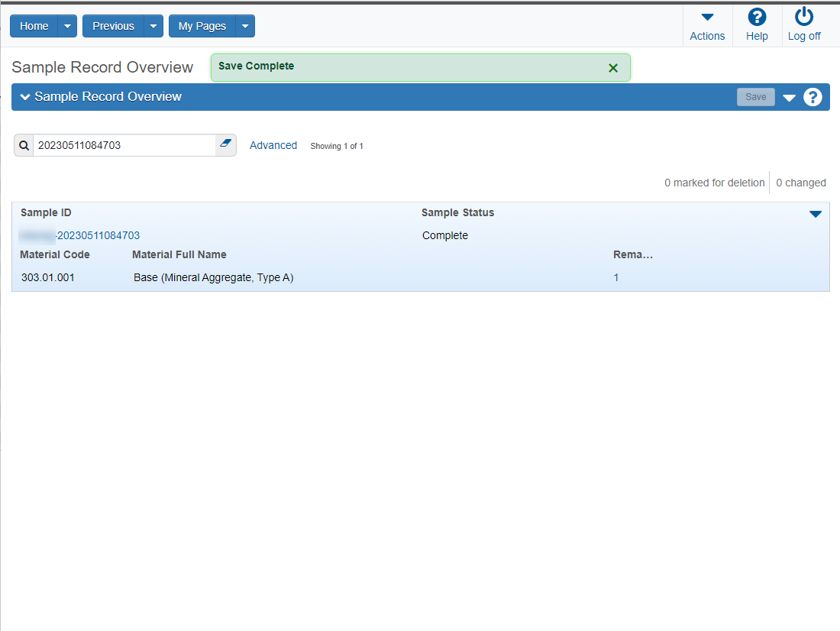
Task: Click the search field containing 20230511084703
Action: pyautogui.click(x=124, y=145)
